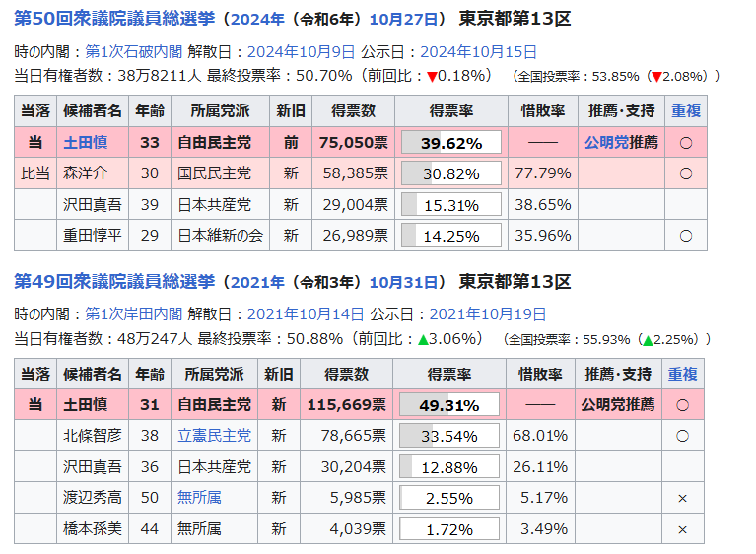Click the 重複 column header in 2024 table
This screenshot has height=554, width=756.
point(685,111)
